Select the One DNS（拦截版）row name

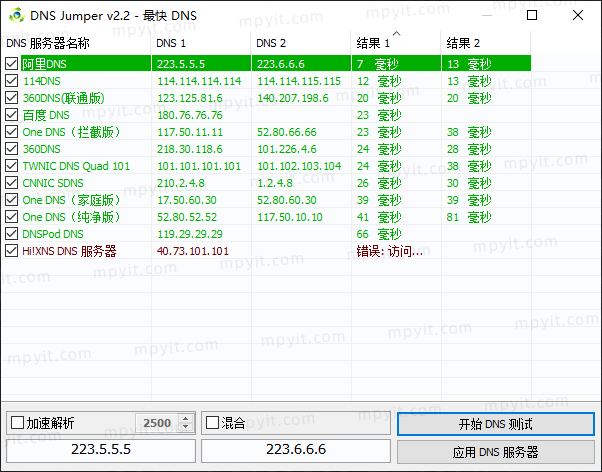point(71,132)
